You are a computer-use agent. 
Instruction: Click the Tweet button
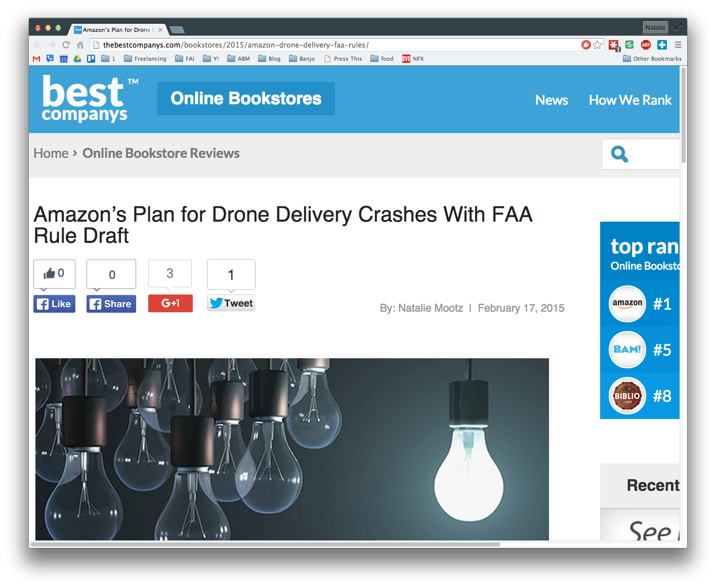point(231,303)
